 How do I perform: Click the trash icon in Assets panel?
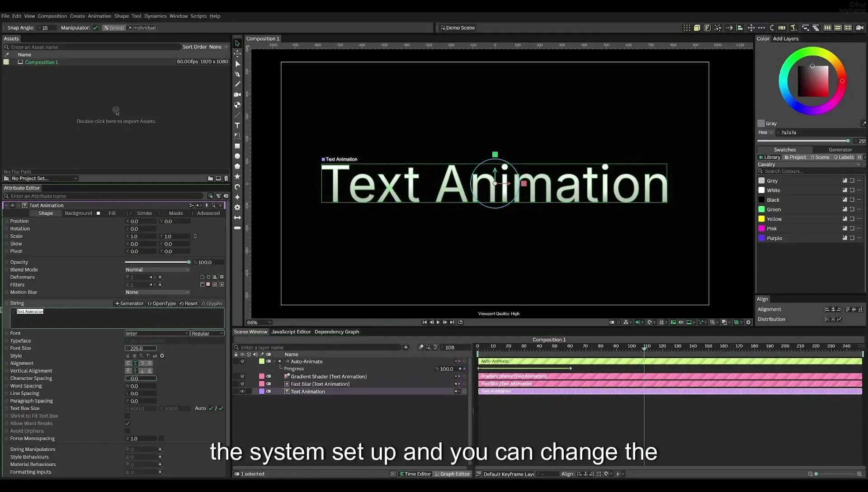point(226,178)
